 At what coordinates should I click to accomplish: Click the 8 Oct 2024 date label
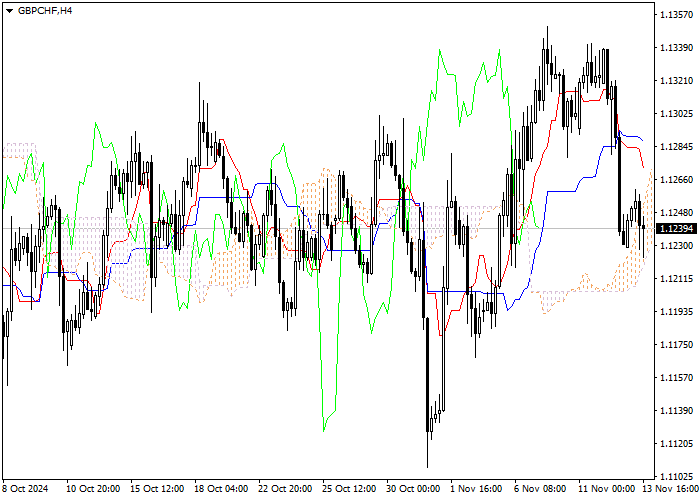tap(25, 489)
